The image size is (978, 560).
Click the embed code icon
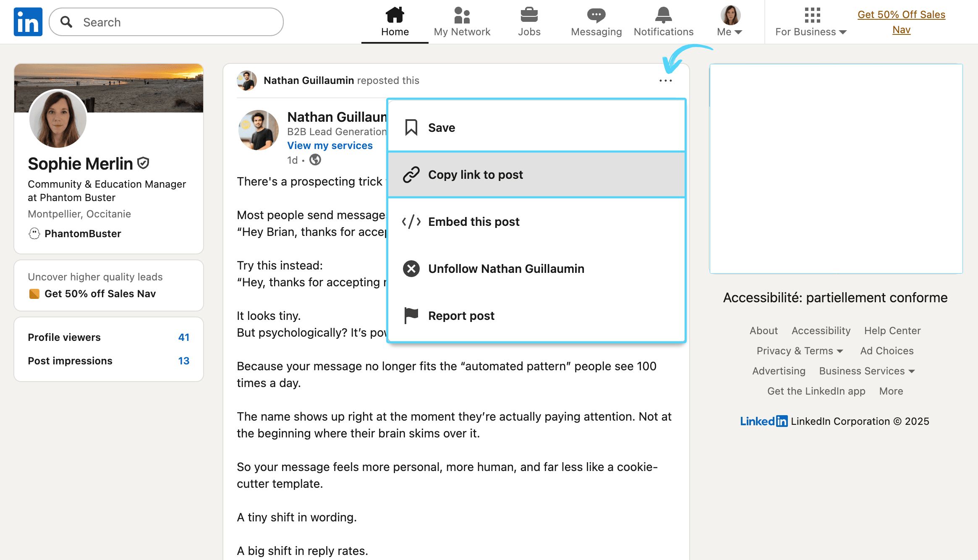pos(411,222)
